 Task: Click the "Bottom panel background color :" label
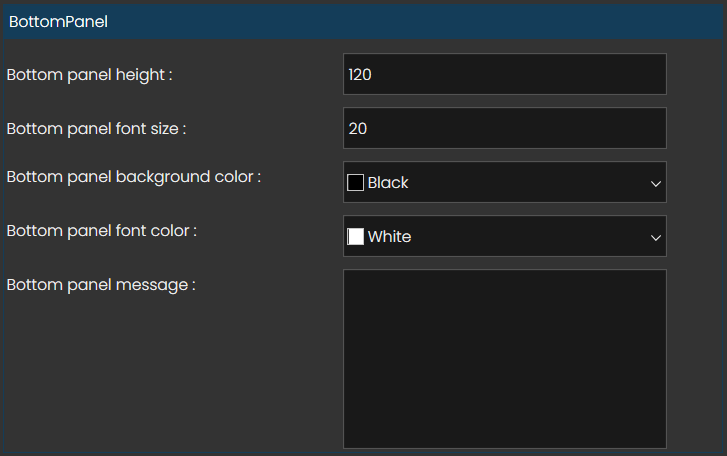point(133,177)
